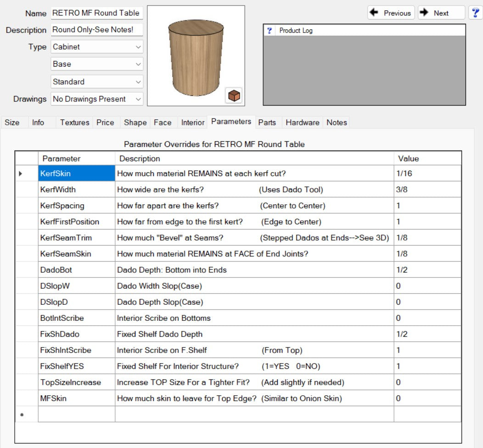Open the Type dropdown showing Cabinet
Viewport: 483px width, 448px height.
[97, 47]
